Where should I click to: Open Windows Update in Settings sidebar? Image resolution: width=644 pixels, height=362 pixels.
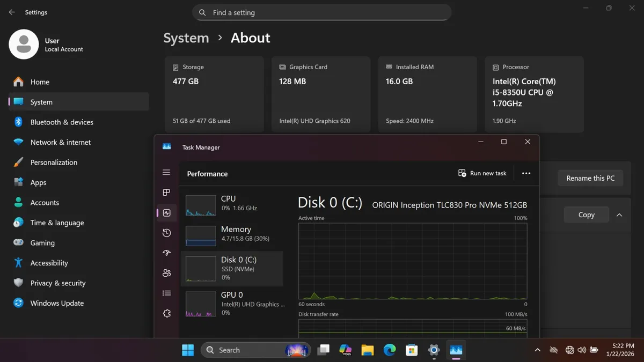click(x=57, y=303)
